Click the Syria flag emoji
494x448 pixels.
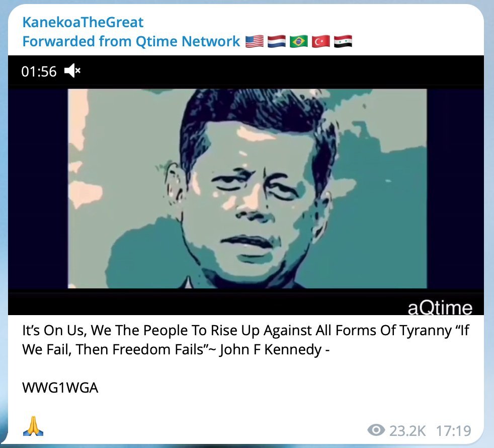click(343, 41)
